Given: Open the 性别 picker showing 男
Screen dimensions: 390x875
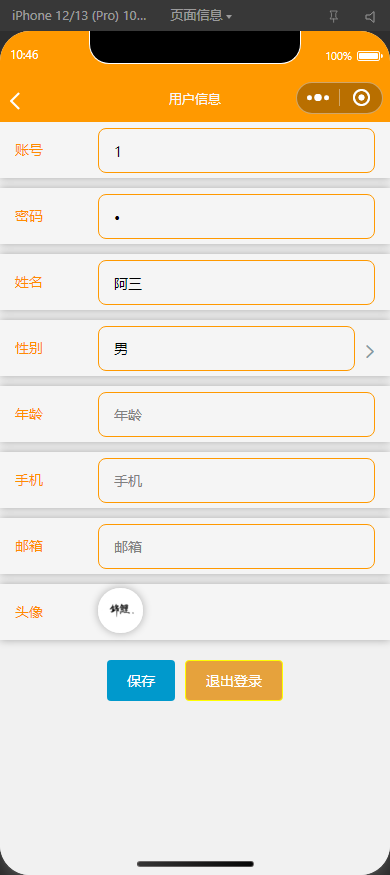Looking at the screenshot, I should coord(227,348).
